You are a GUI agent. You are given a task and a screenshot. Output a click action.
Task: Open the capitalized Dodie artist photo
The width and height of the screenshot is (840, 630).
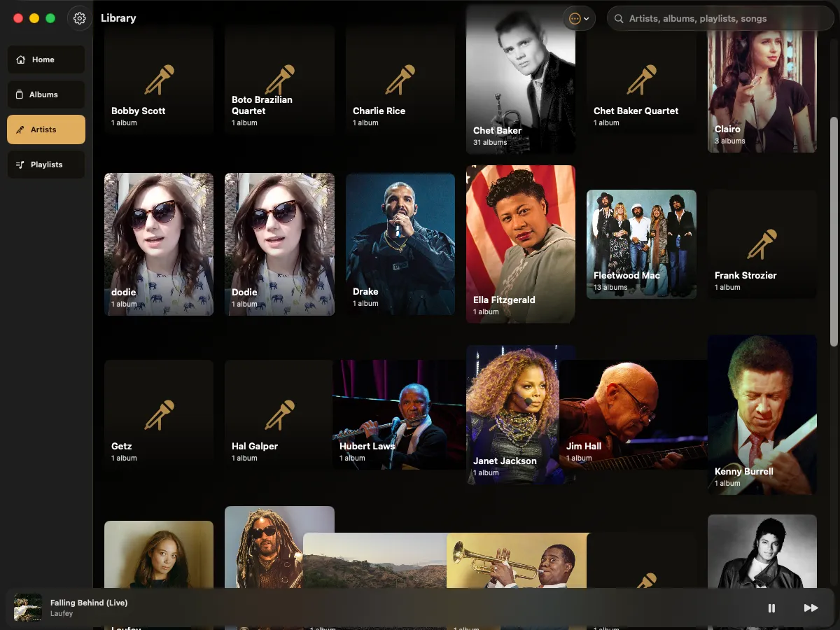tap(279, 244)
